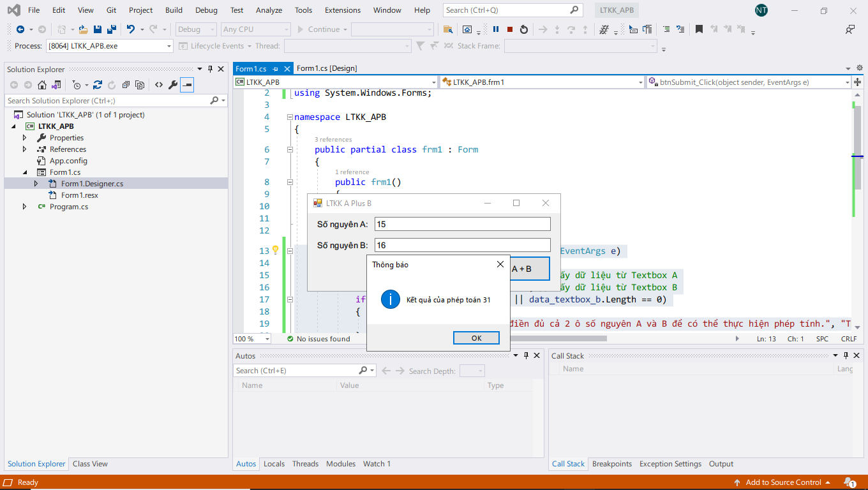Screen dimensions: 868x490
Task: Click the Restart debugging icon
Action: point(524,29)
